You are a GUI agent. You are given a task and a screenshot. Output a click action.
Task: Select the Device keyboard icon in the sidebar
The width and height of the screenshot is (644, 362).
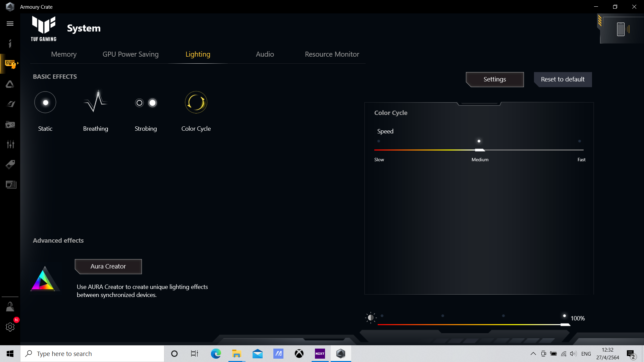pyautogui.click(x=10, y=64)
